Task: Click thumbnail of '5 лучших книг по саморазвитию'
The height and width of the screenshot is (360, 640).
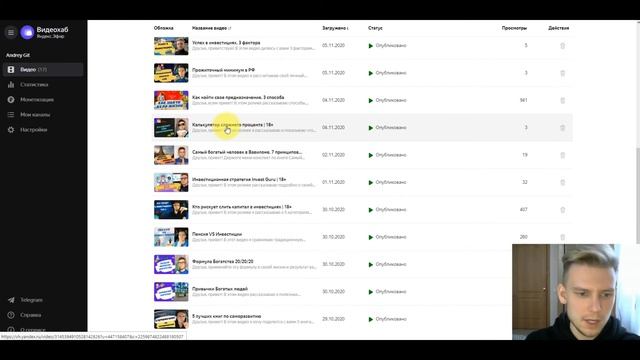Action: (171, 319)
